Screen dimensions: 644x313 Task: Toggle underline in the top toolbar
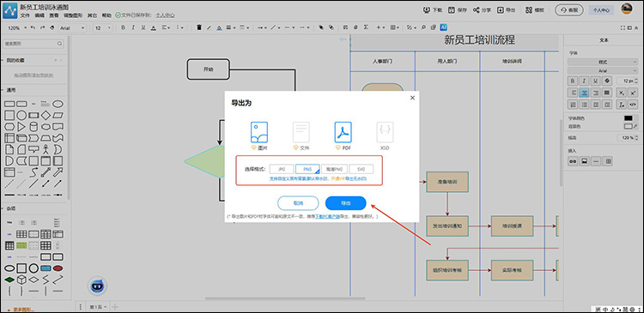point(143,27)
